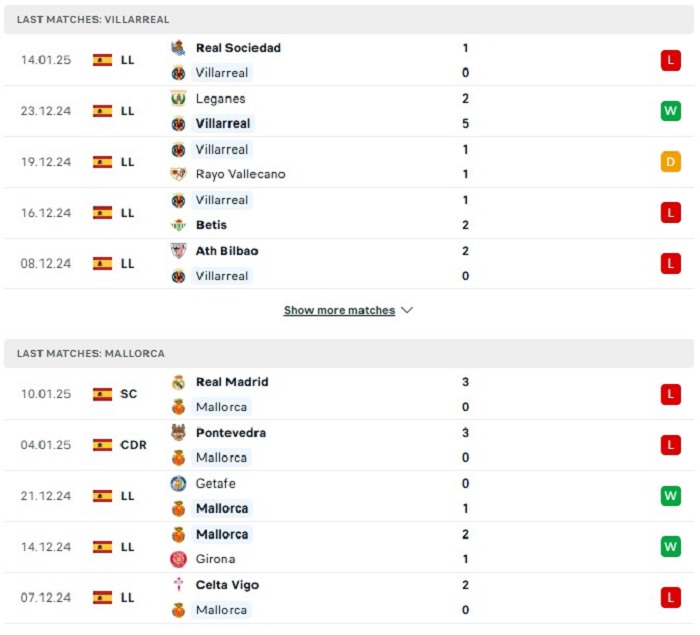Click the green W badge for Leganes match
Image resolution: width=700 pixels, height=635 pixels.
(x=671, y=111)
